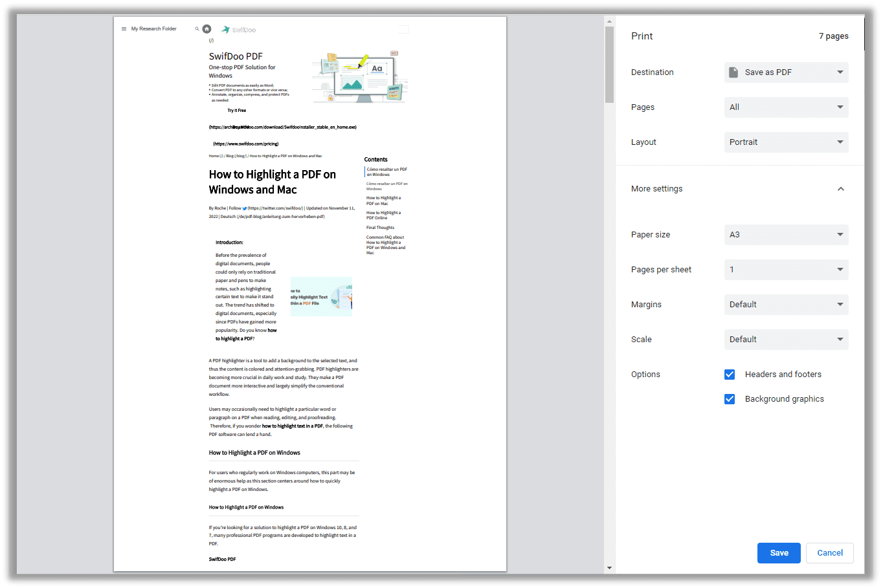
Task: Click 'How to Highlight a PDF on Mac' contents link
Action: coord(383,201)
